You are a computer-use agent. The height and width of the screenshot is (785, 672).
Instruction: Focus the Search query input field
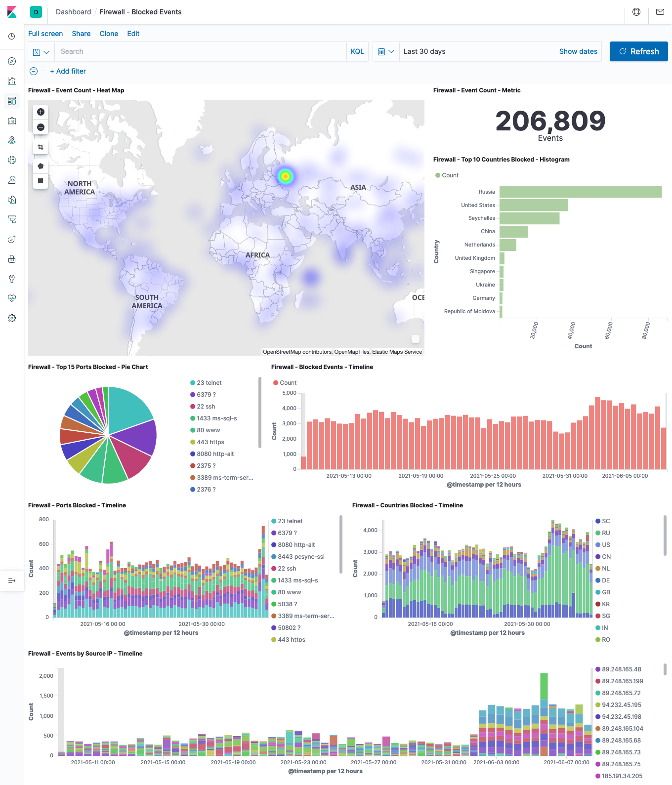[x=200, y=51]
